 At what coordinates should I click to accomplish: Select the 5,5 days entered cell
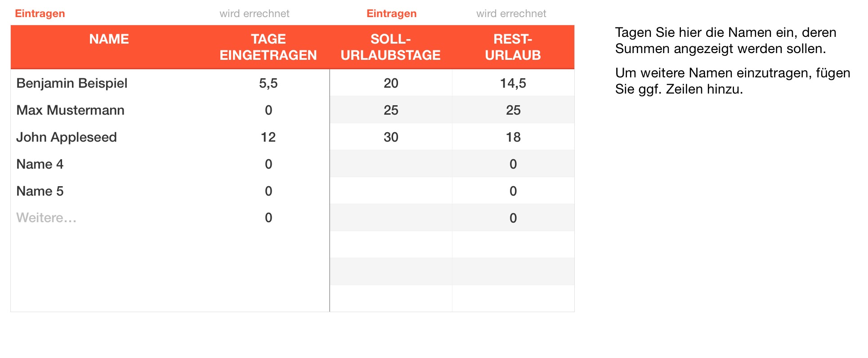(268, 83)
